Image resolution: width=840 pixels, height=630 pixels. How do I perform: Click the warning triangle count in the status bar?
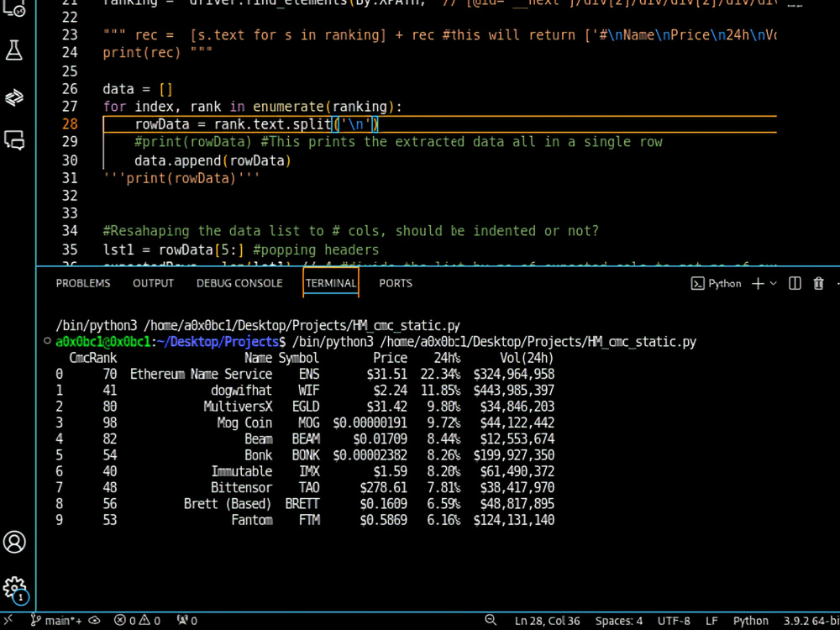point(150,621)
